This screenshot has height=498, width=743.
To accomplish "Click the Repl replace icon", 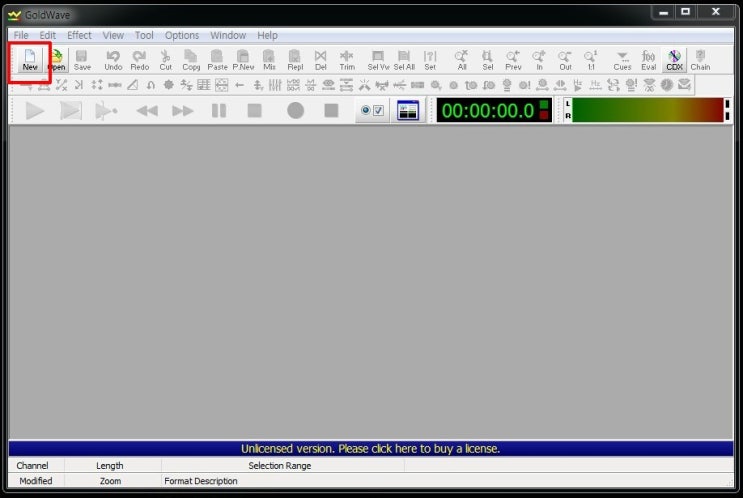I will click(295, 60).
